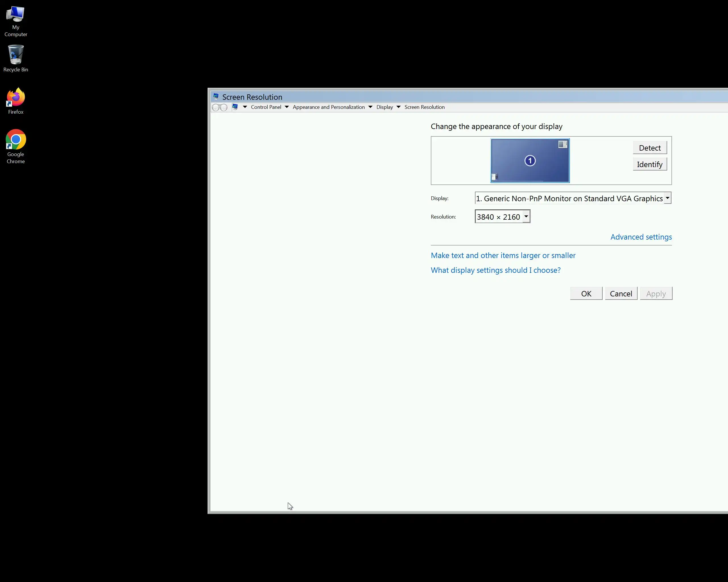Click the monitor icon in address bar
The height and width of the screenshot is (582, 728).
pos(235,107)
